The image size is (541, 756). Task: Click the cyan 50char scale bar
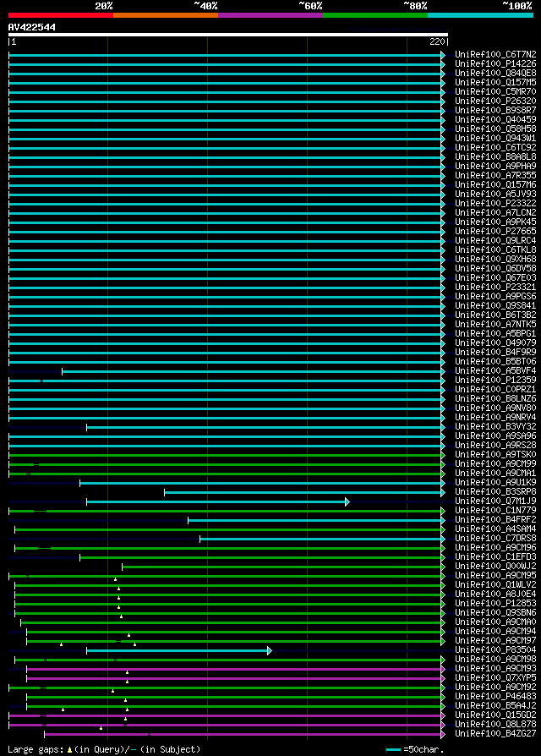coord(394,750)
